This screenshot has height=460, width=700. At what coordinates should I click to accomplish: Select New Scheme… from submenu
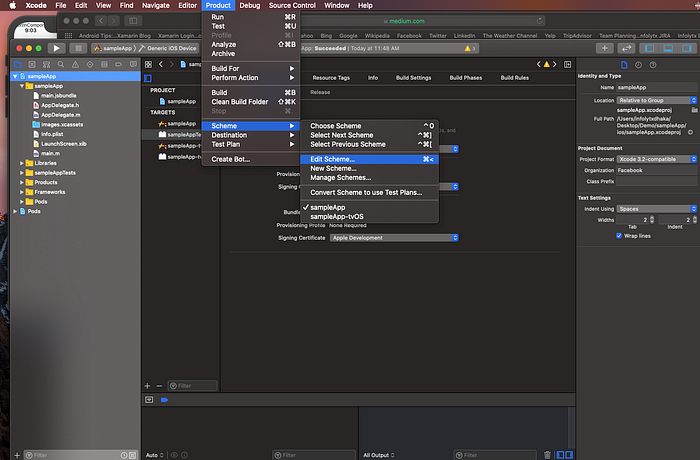tap(369, 168)
